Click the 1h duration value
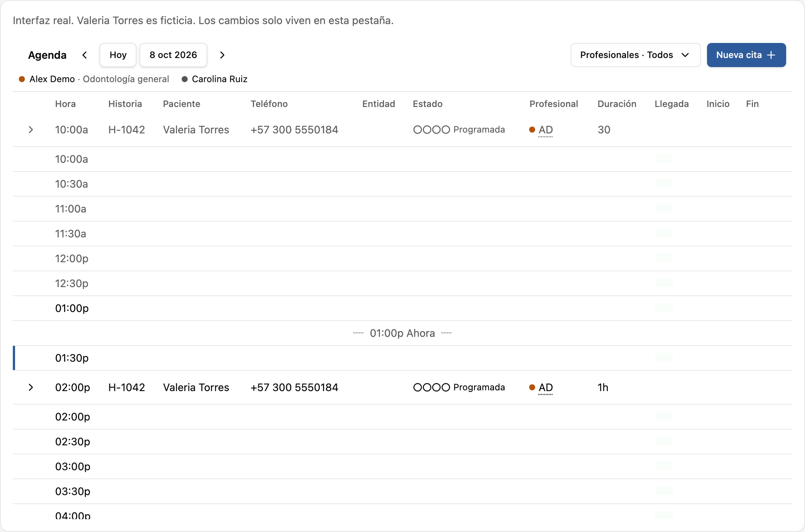 click(603, 387)
